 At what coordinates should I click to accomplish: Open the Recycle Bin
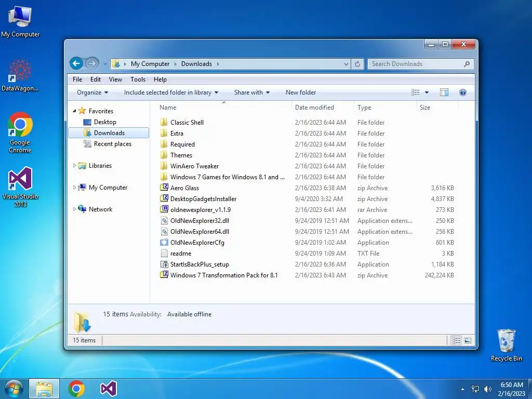[x=506, y=345]
